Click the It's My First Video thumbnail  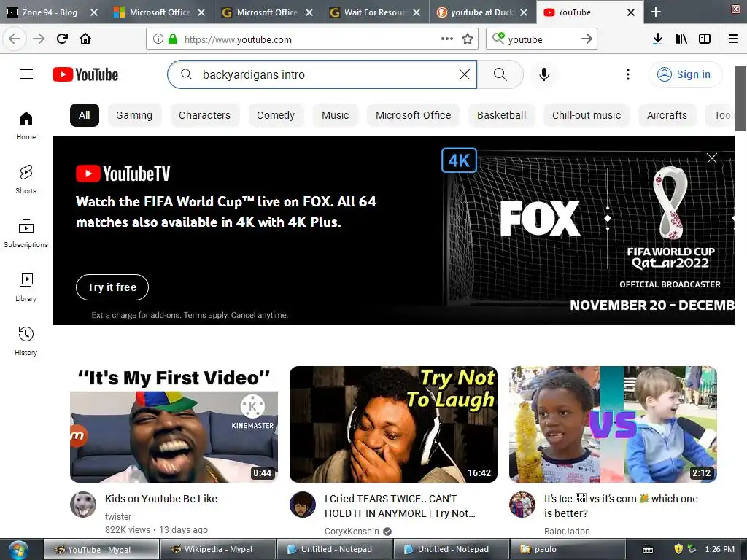[174, 424]
